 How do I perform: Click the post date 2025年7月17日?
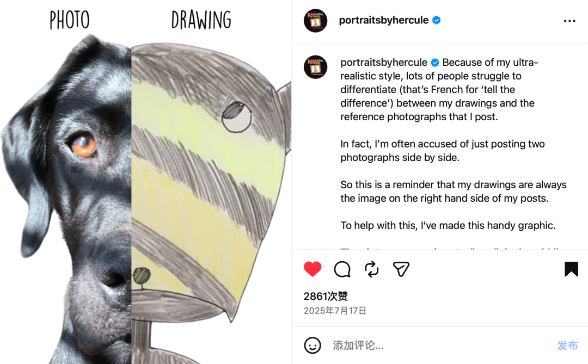[x=335, y=311]
